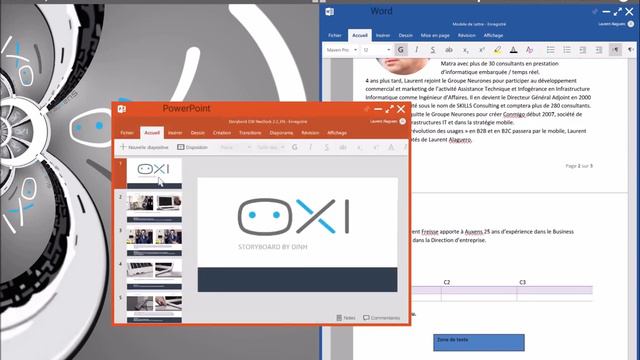Choose font color in PowerPoint toolbar
The width and height of the screenshot is (640, 360).
coord(391,147)
